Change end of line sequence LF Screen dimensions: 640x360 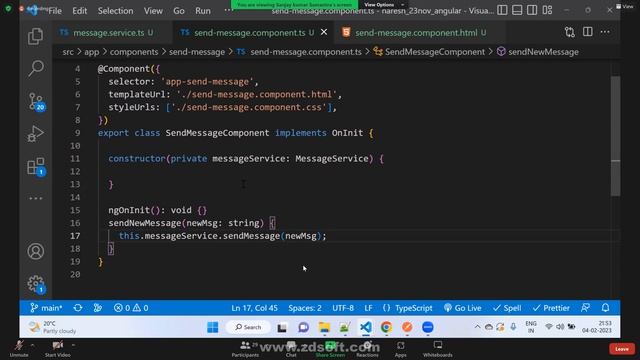tap(368, 308)
